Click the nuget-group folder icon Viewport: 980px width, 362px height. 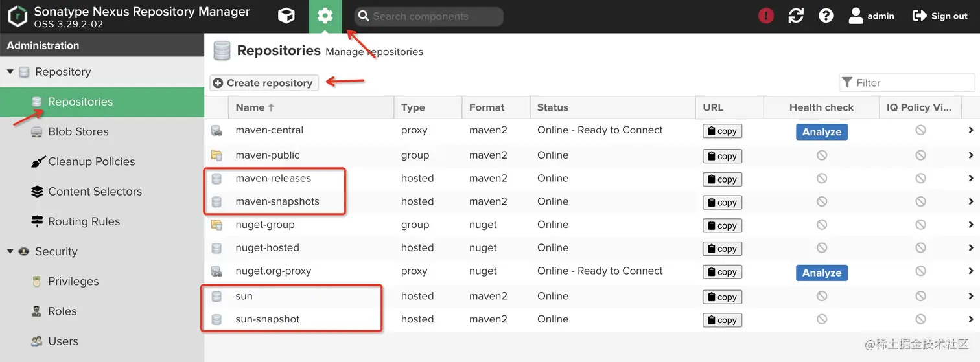click(216, 225)
